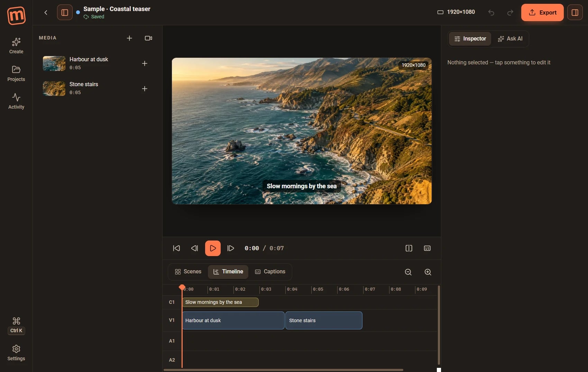The height and width of the screenshot is (372, 588).
Task: Split the clip at the playhead
Action: coord(409,248)
